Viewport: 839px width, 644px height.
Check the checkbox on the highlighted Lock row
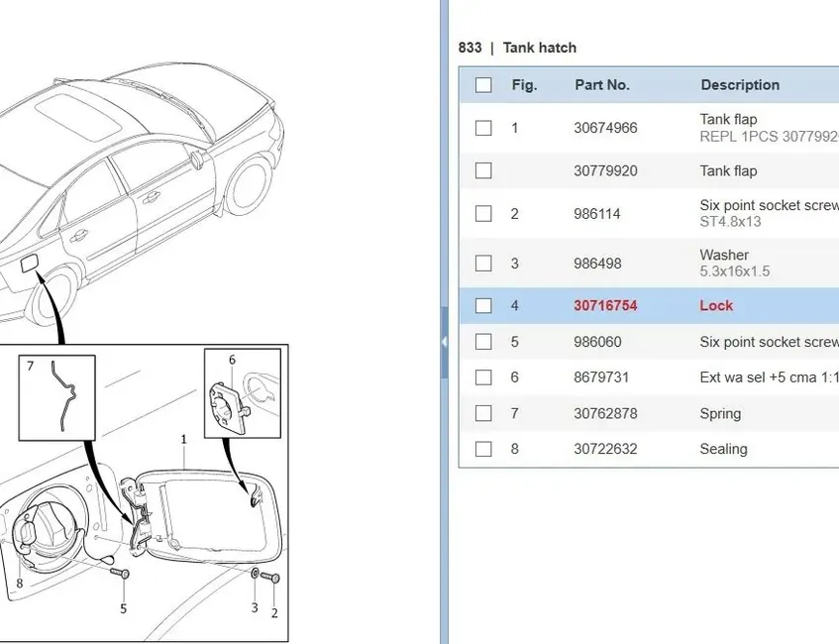(x=482, y=305)
